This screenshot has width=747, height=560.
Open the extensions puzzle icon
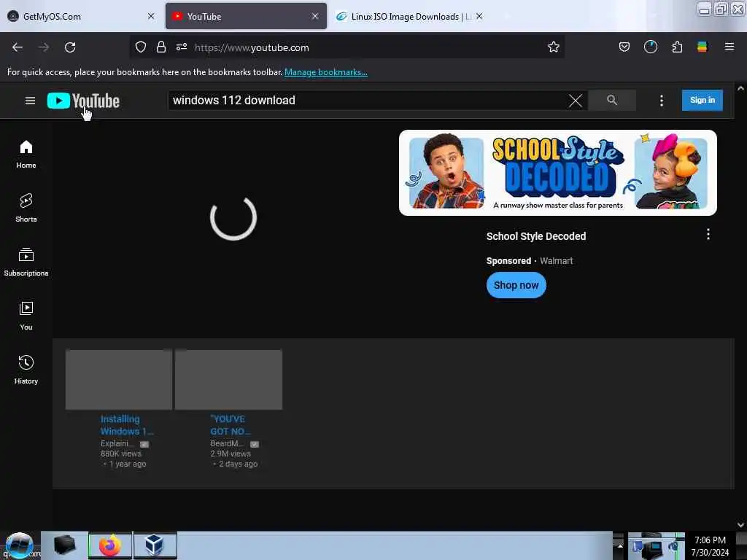pos(677,47)
